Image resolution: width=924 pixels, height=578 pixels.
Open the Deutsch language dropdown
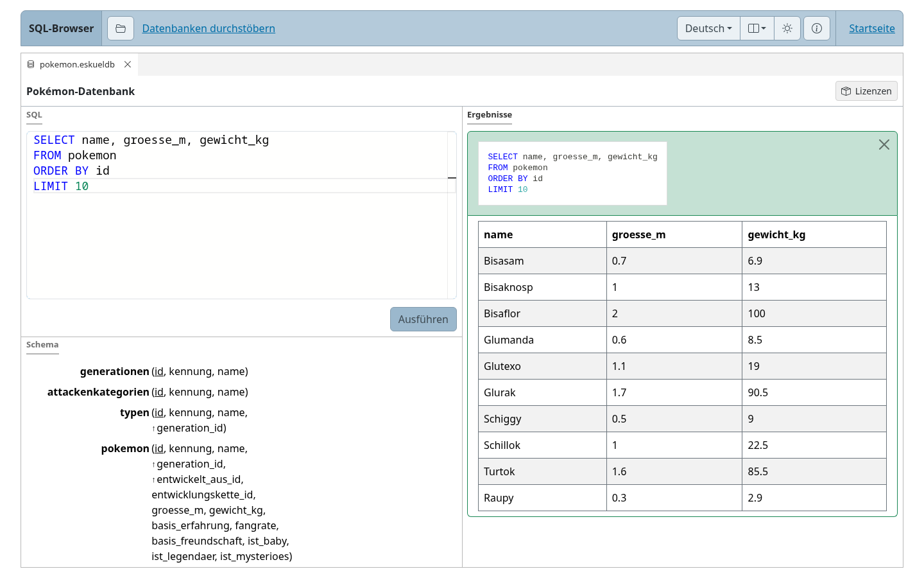(x=708, y=28)
